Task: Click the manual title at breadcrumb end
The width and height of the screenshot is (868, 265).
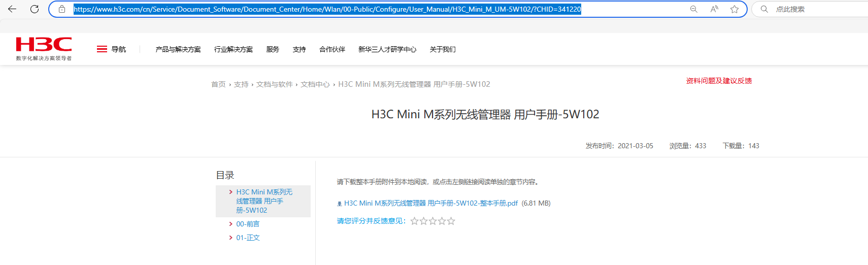Action: point(414,84)
